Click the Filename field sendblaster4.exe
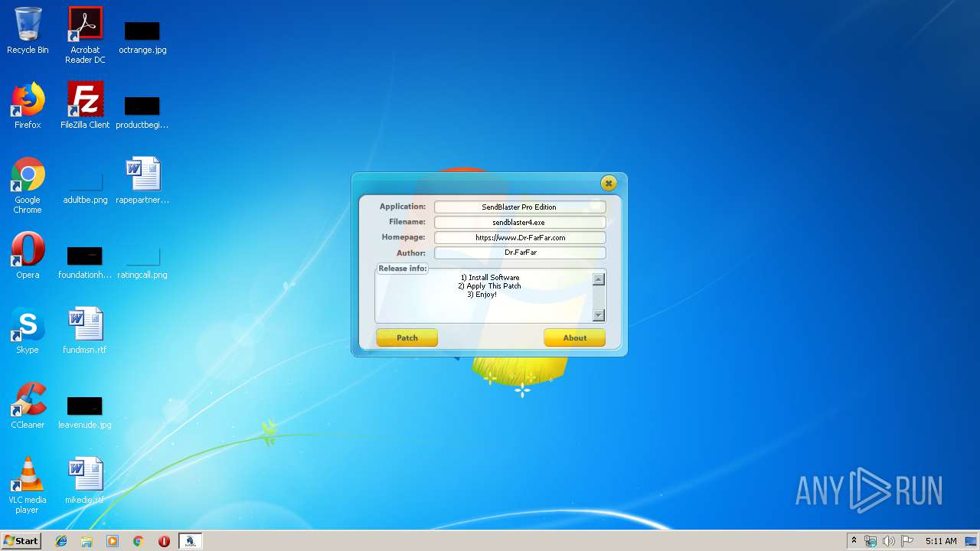The image size is (980, 551). click(x=520, y=222)
